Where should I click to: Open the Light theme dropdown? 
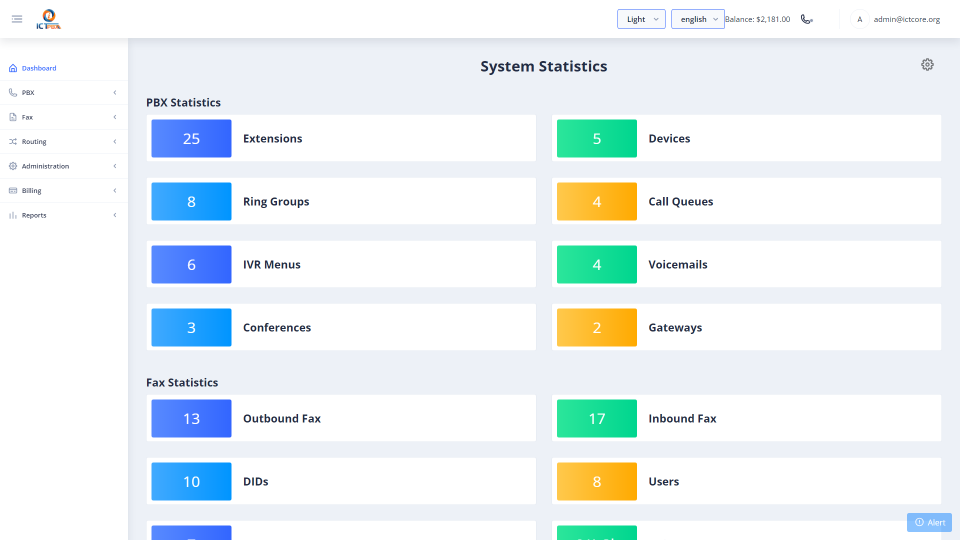click(641, 19)
